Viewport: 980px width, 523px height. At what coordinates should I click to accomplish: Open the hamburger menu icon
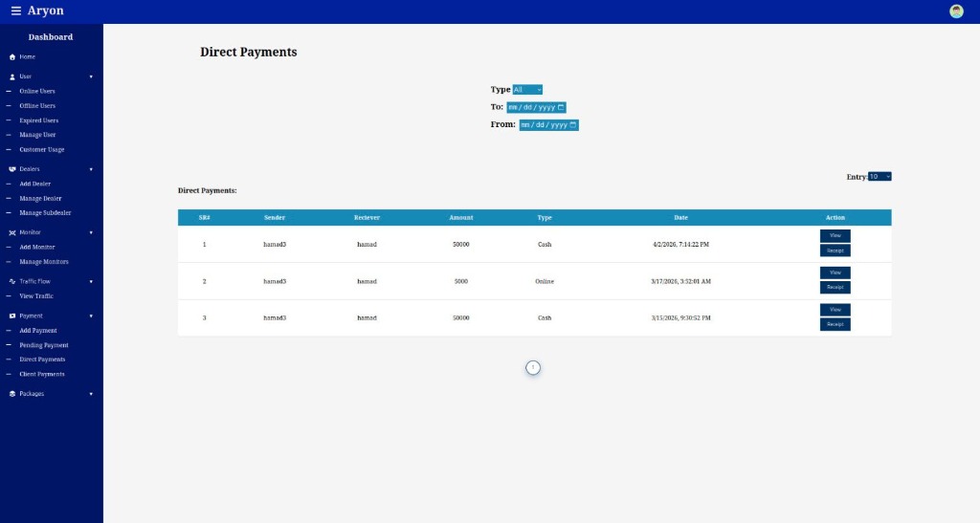coord(16,11)
